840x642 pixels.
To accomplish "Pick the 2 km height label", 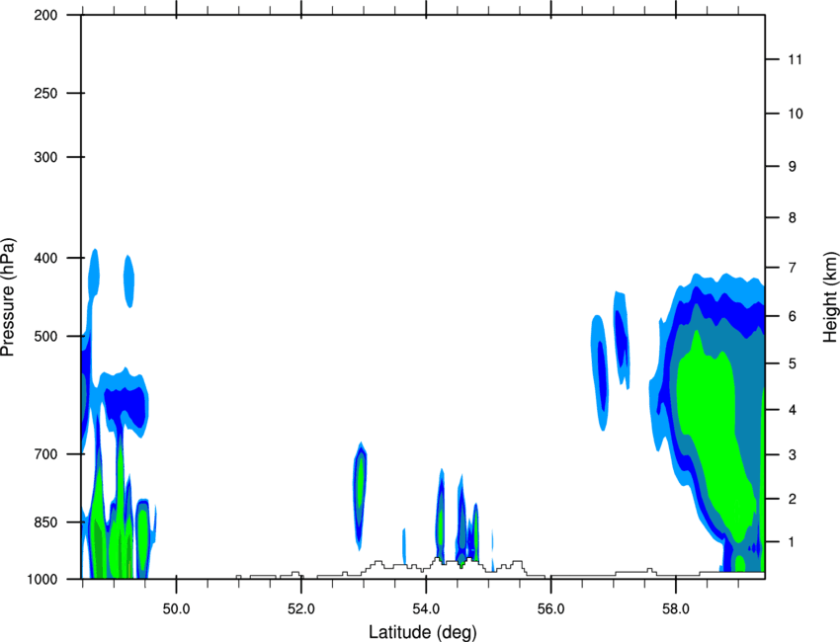I will pyautogui.click(x=793, y=499).
